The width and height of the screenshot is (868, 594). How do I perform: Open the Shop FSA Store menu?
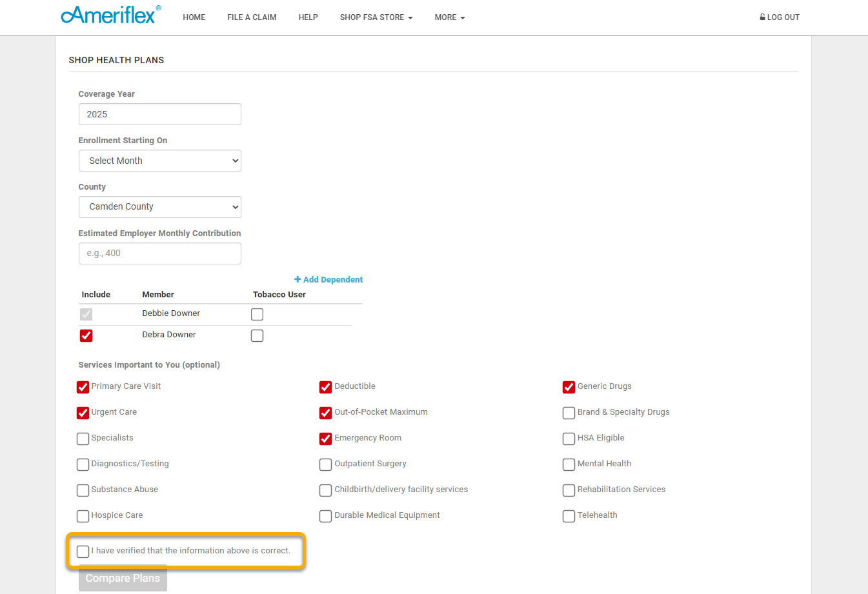[x=376, y=17]
